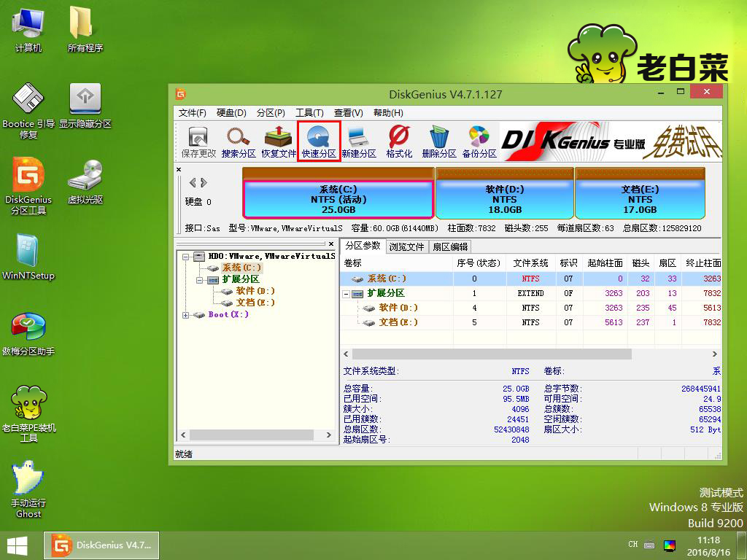Open the 所有程序 folder icon
The width and height of the screenshot is (747, 560).
(85, 30)
